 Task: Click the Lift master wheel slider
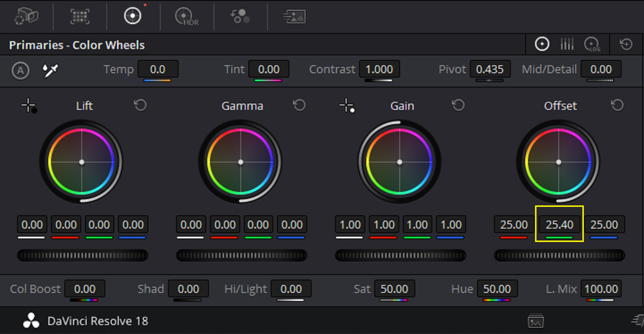coord(83,256)
